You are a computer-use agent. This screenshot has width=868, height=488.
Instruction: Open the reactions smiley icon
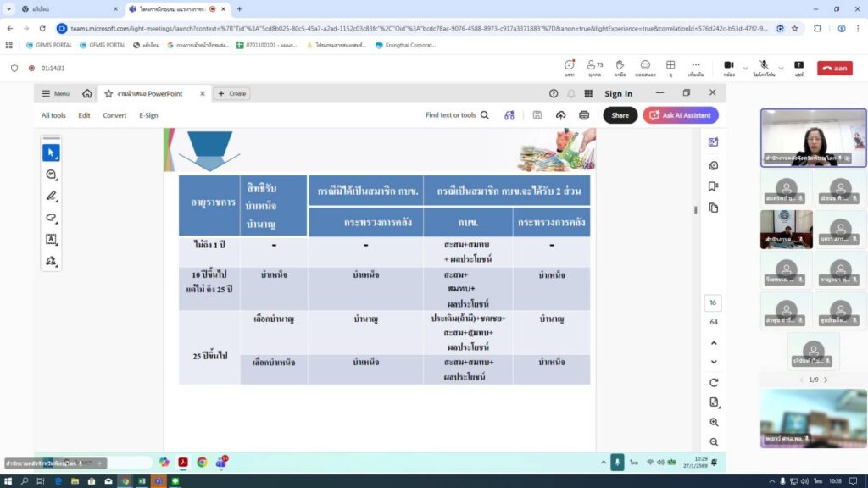click(645, 67)
